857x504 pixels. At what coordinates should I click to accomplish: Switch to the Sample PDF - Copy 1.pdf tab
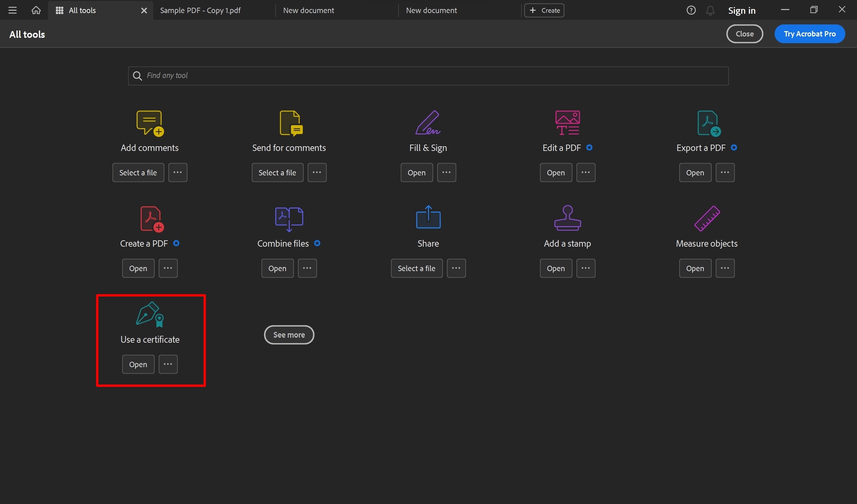click(x=201, y=10)
